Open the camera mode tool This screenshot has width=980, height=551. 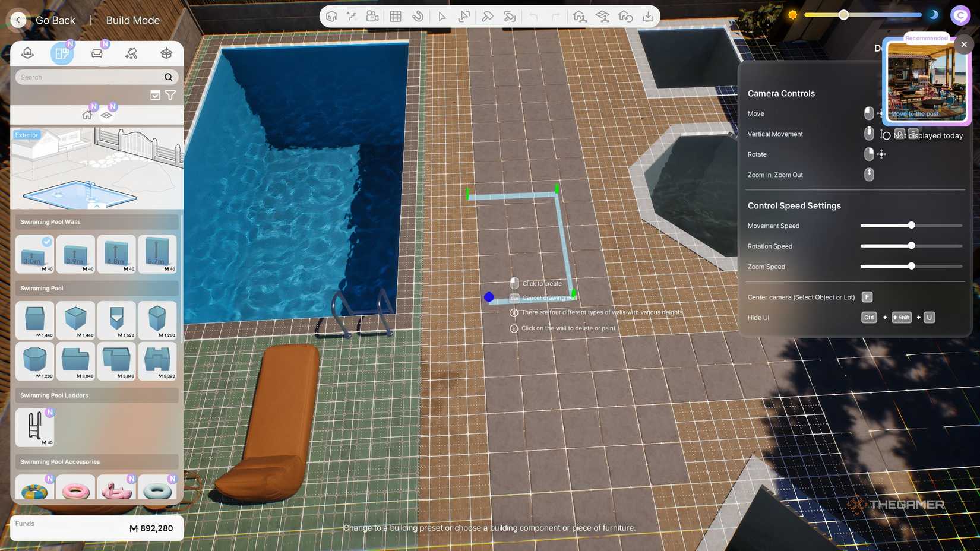point(372,17)
